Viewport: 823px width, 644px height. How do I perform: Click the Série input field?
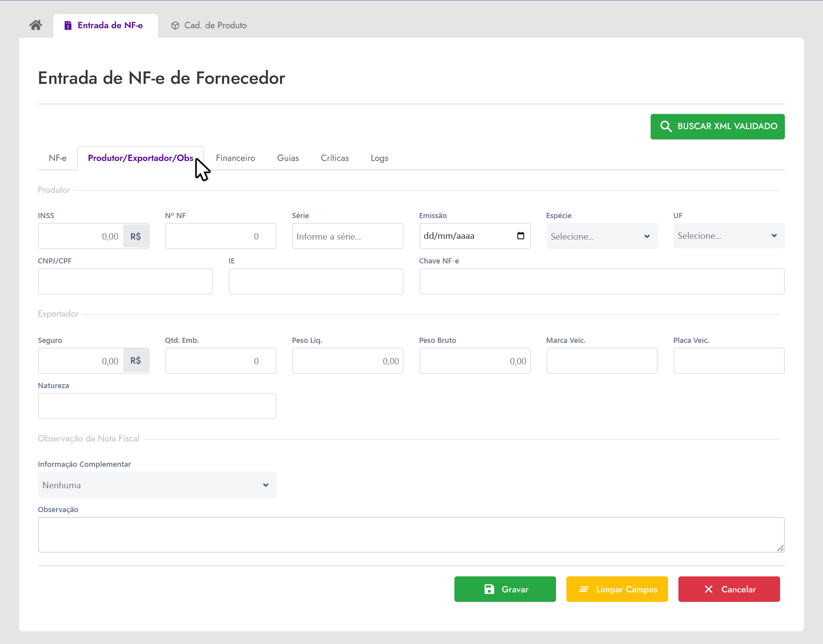coord(347,236)
